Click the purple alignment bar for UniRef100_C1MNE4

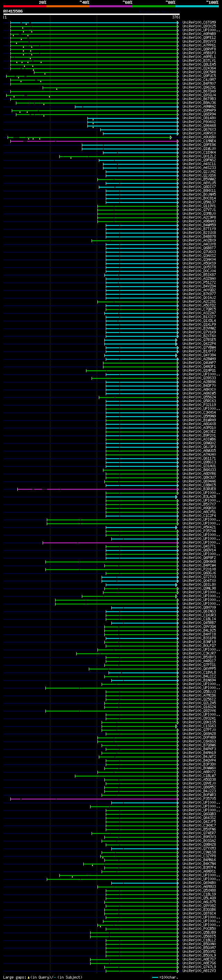click(94, 141)
